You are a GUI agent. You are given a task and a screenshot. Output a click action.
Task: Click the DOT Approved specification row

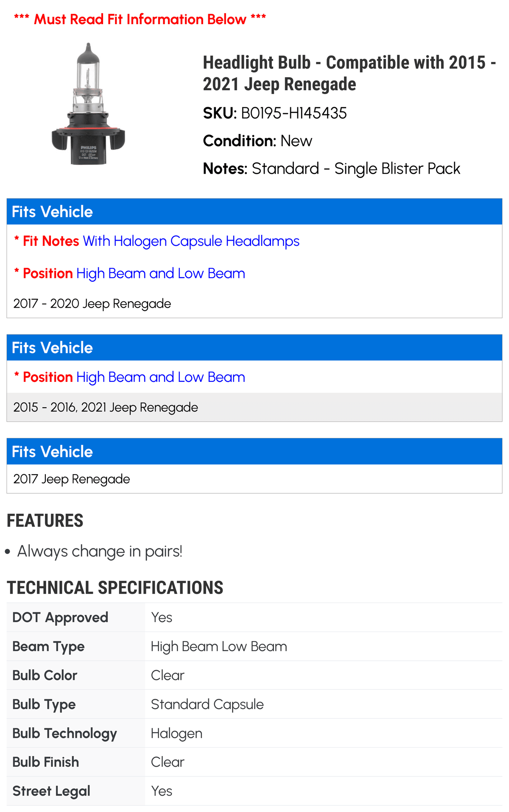[x=255, y=617]
